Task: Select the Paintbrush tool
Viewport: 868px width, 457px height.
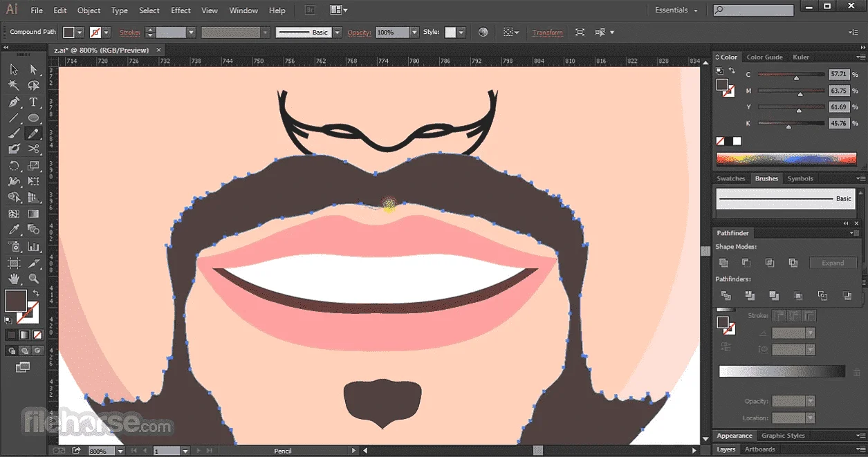Action: coord(14,133)
